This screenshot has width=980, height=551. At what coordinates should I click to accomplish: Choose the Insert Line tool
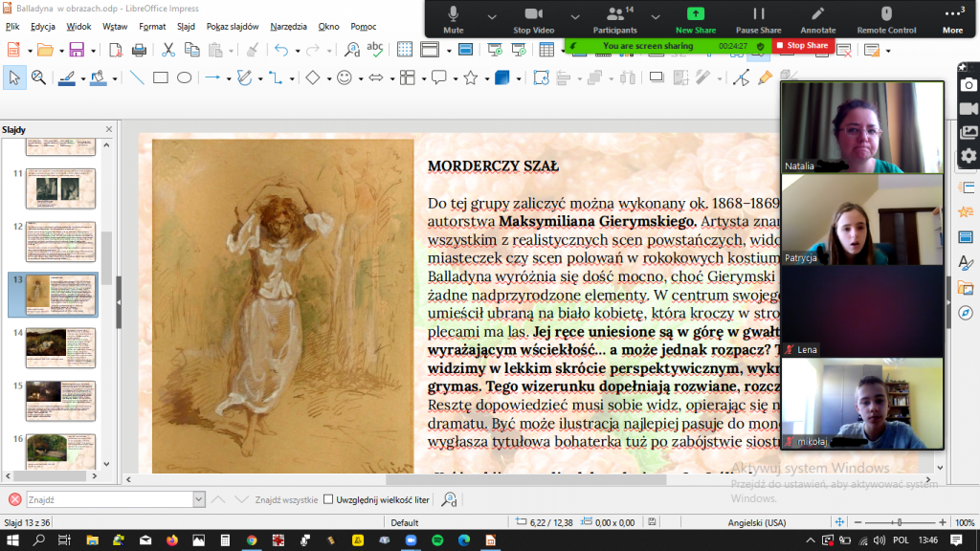[136, 78]
